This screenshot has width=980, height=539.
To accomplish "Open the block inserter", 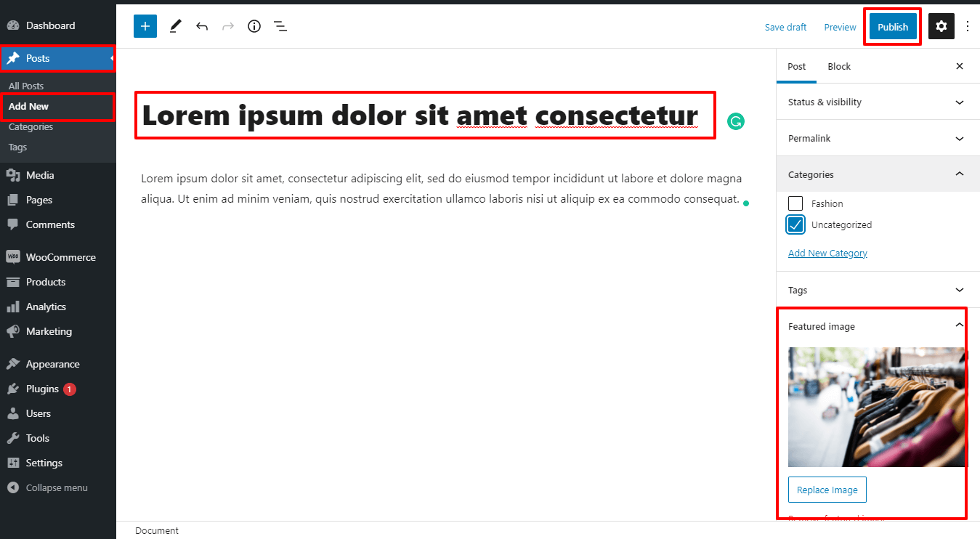I will coord(145,25).
